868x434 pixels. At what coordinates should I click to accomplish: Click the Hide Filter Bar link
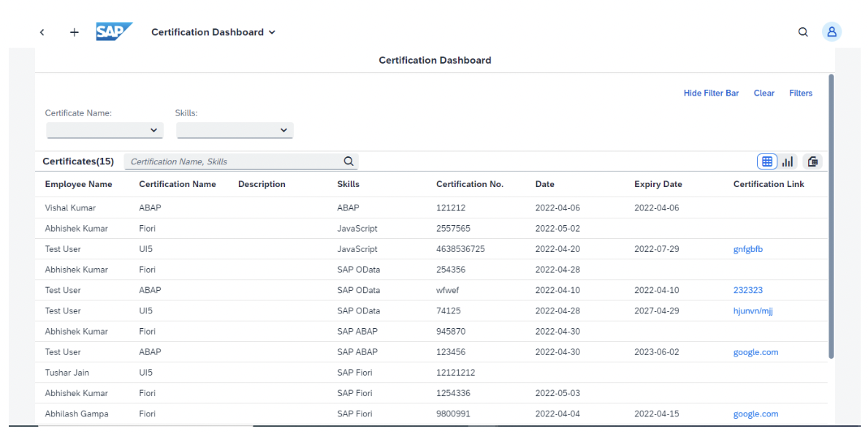tap(711, 93)
